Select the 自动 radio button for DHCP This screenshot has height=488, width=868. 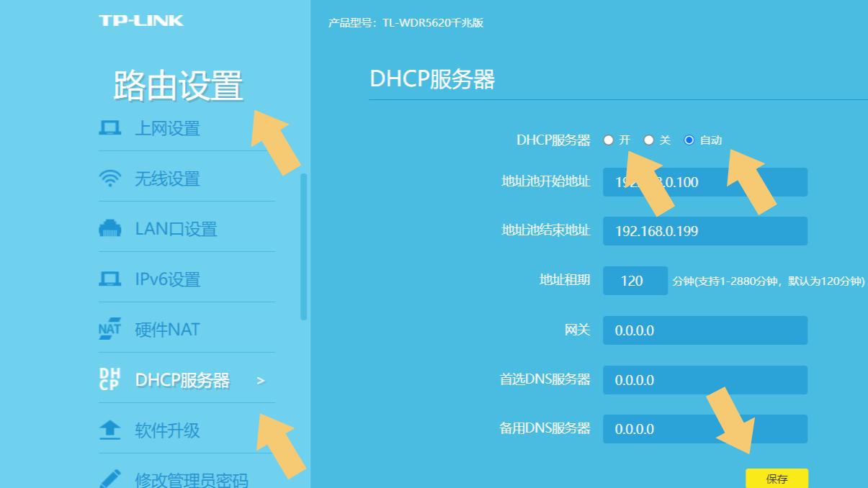[689, 140]
